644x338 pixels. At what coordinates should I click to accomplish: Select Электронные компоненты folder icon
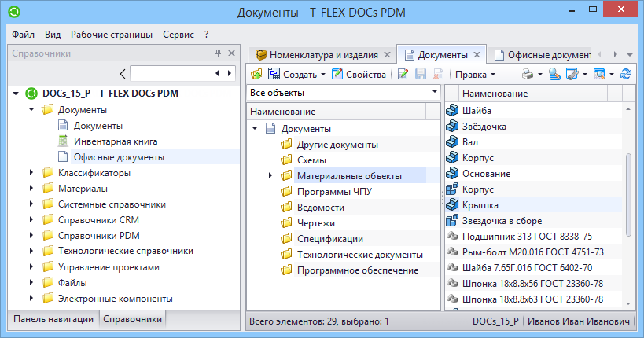coord(48,298)
